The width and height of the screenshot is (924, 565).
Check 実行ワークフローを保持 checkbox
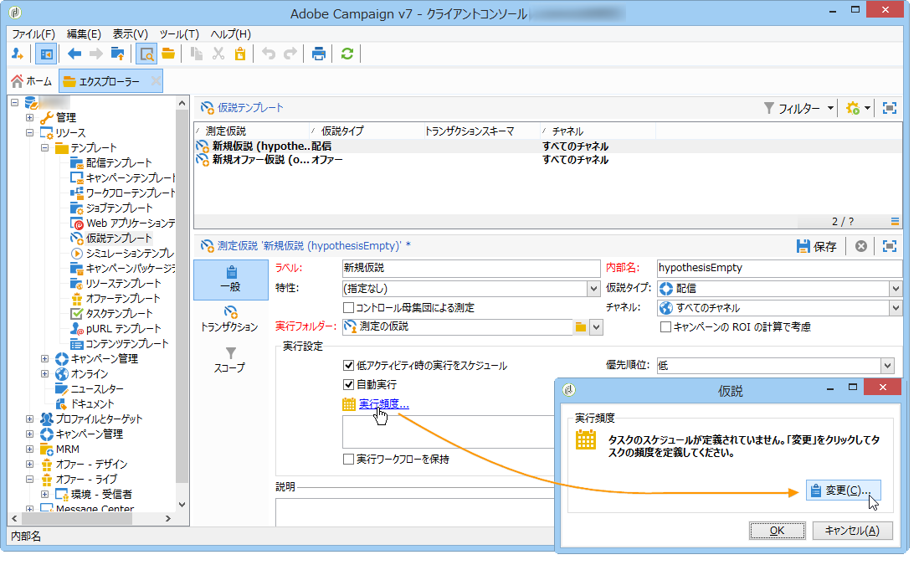pos(348,459)
